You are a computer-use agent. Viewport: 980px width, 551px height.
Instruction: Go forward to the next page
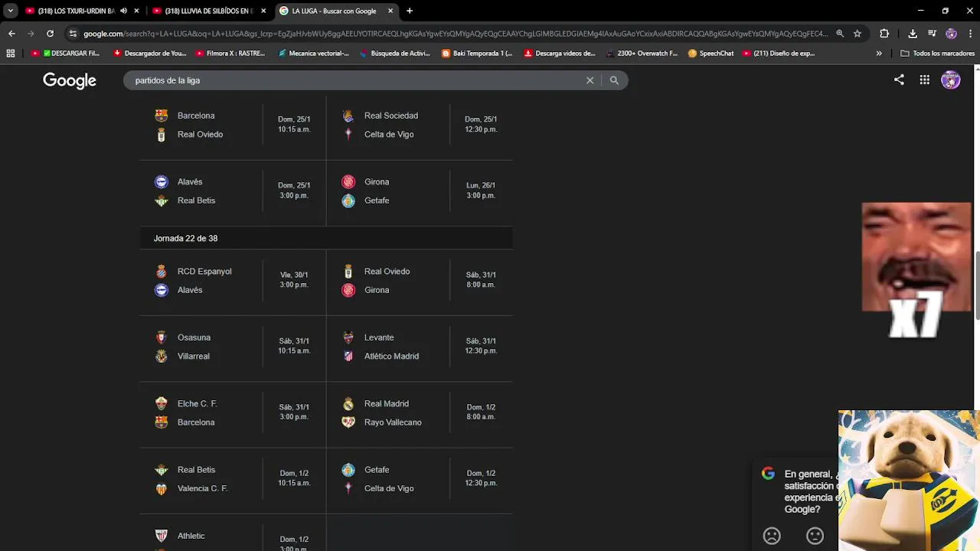tap(31, 34)
